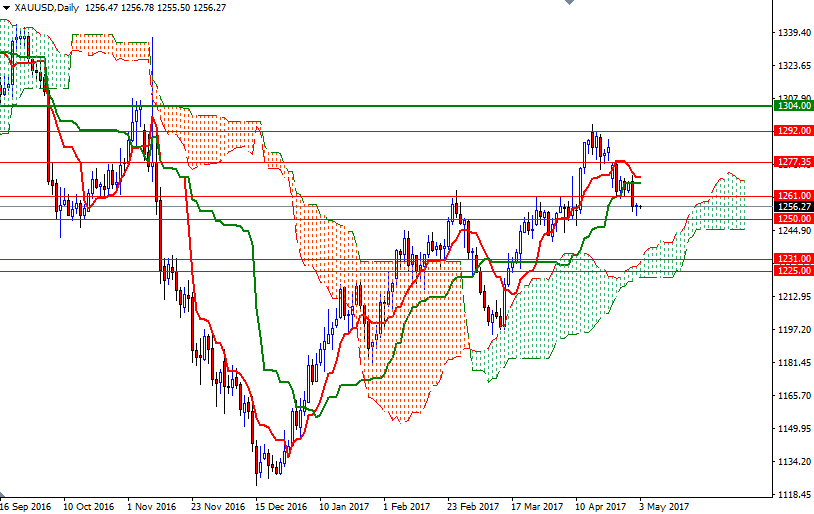814x514 pixels.
Task: Click the 1277.35 red level label
Action: click(x=794, y=162)
